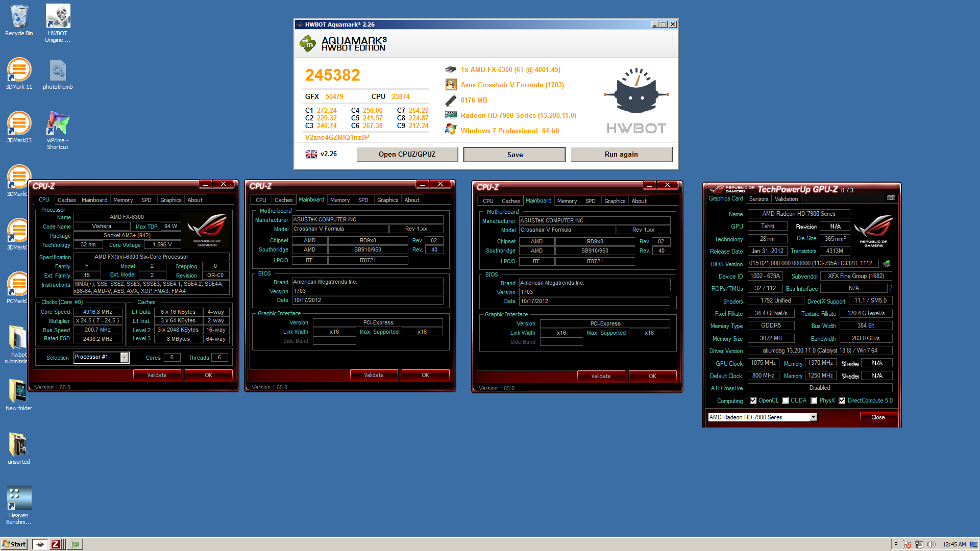Click the Close button in GPU-Z

point(878,417)
